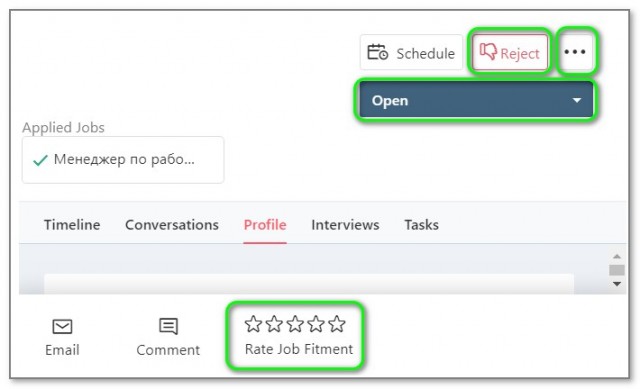Rate job fitment four stars
This screenshot has height=389, width=640.
click(316, 324)
